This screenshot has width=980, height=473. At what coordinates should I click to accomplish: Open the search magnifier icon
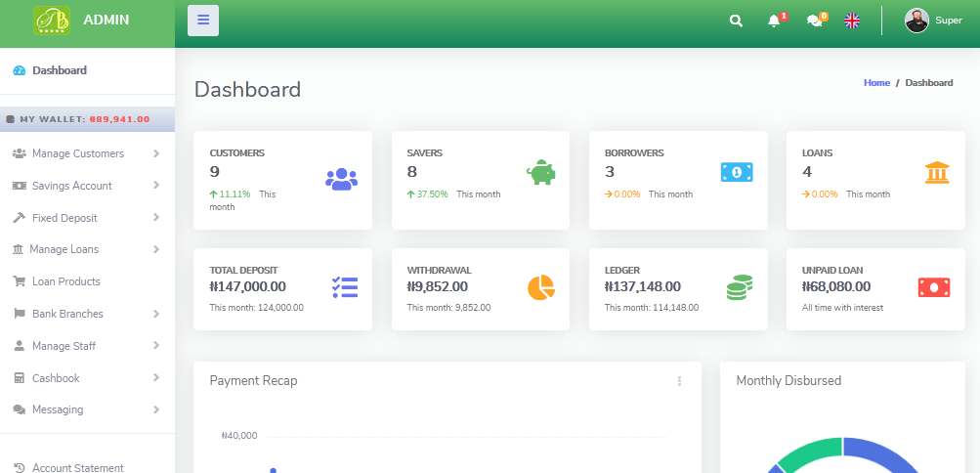click(737, 21)
